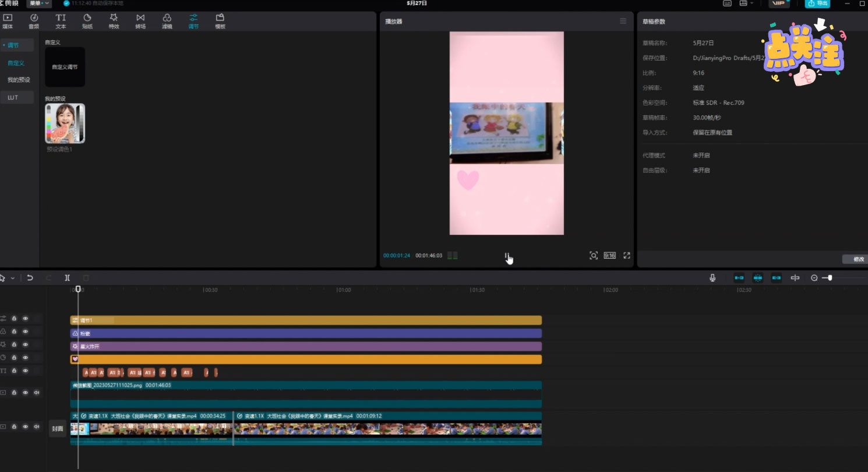Hide the 调节1 adjustment track with eye icon
Screen dimensions: 868x472
click(25, 319)
